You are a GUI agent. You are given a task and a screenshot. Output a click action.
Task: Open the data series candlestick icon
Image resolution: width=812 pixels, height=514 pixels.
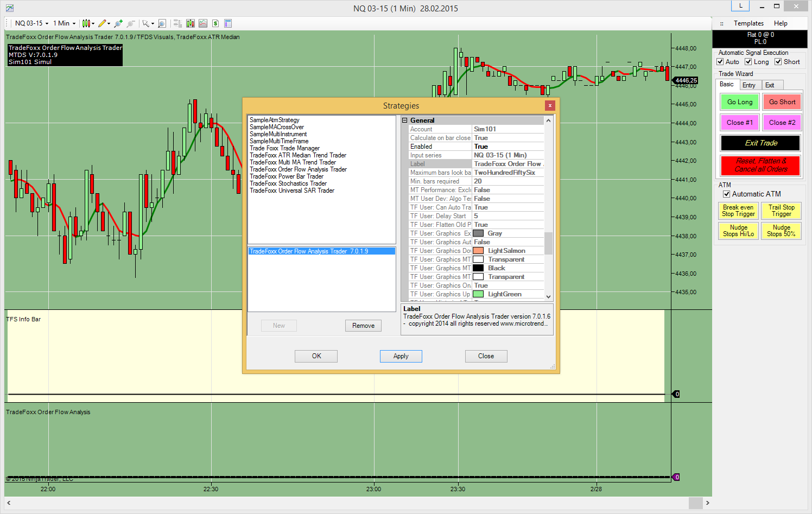(190, 23)
